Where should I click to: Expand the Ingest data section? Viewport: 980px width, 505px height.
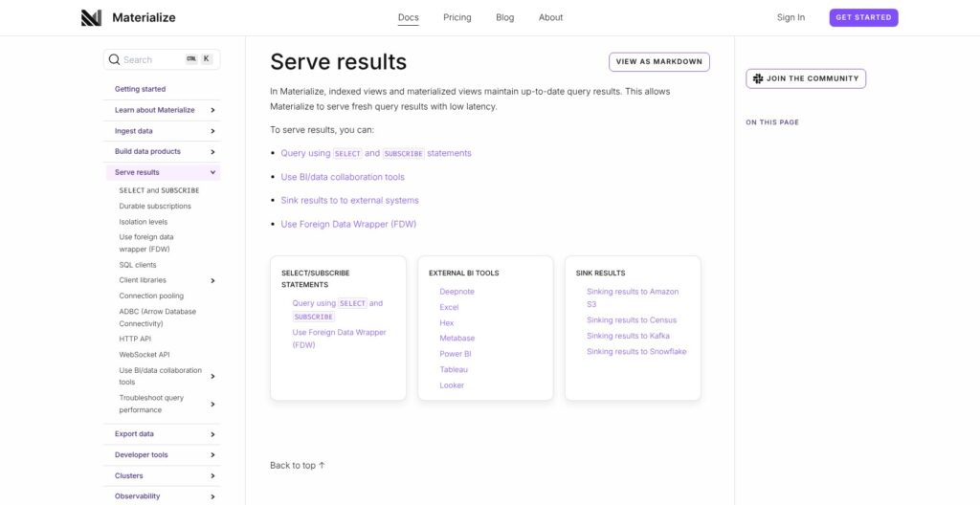tap(213, 131)
